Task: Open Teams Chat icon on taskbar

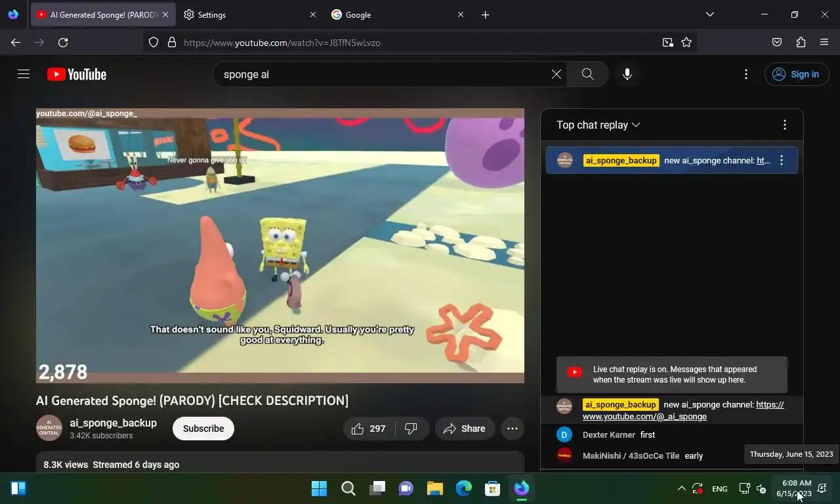Action: click(406, 488)
